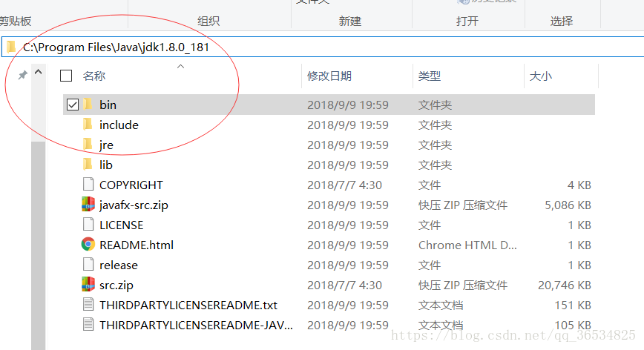Screen dimensions: 644x350
Task: Click the quick access pin icon
Action: [x=22, y=75]
